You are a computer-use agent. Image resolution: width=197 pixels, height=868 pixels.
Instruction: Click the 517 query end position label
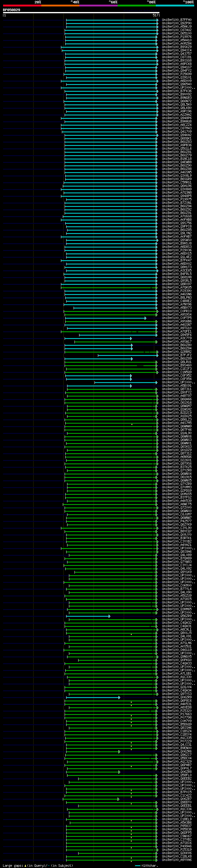(x=155, y=15)
